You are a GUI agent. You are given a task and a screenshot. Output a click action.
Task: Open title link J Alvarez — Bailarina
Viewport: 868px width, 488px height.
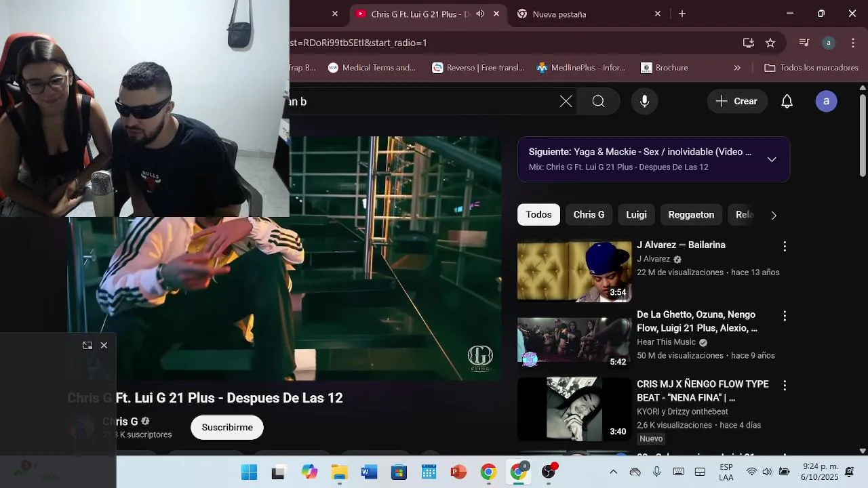point(681,245)
